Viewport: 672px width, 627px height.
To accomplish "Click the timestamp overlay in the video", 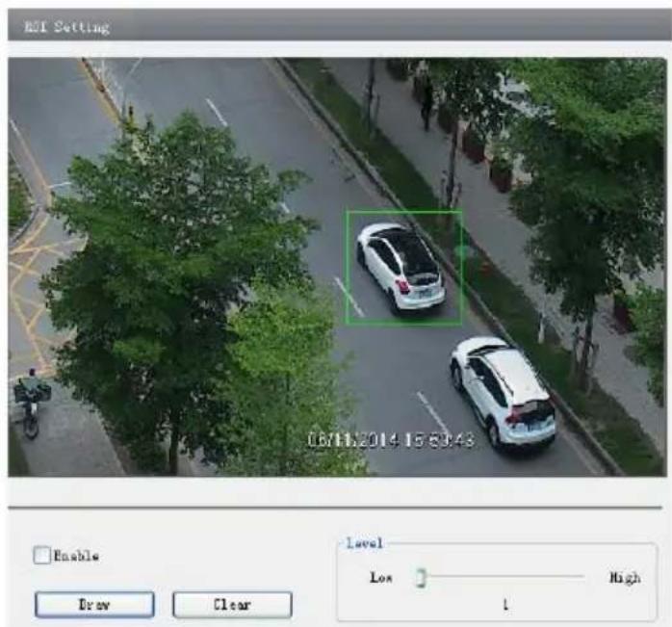I will [x=391, y=440].
